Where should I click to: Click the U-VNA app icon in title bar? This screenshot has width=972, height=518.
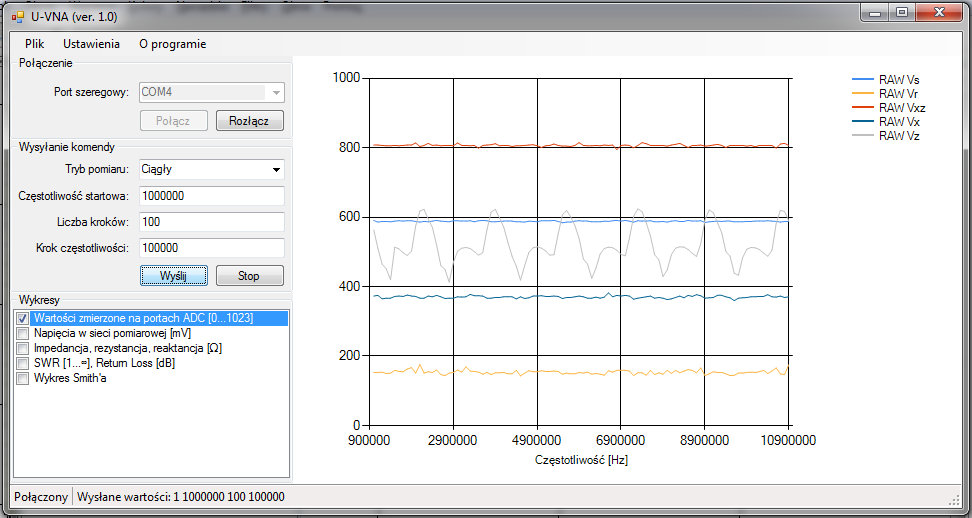(x=17, y=17)
